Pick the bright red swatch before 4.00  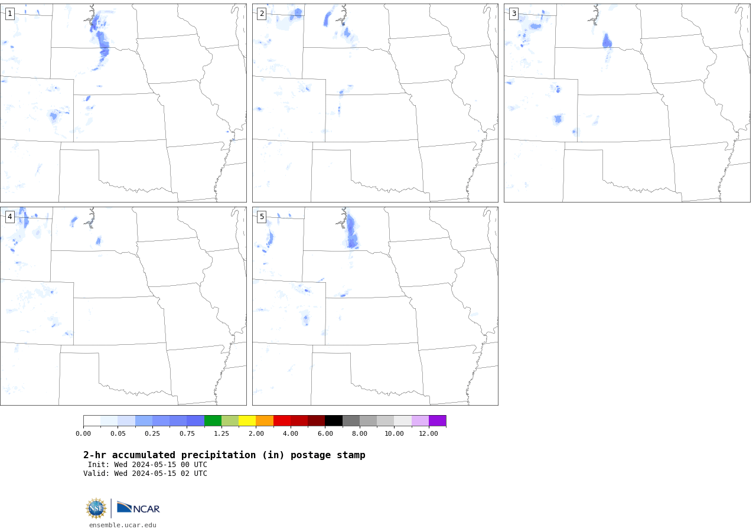tap(282, 421)
